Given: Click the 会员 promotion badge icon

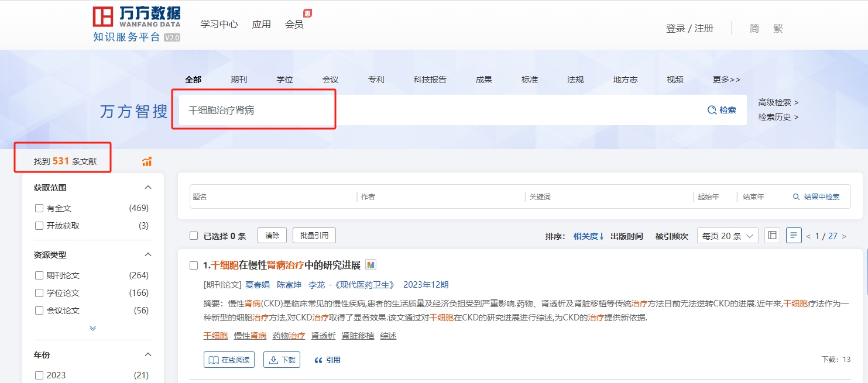Looking at the screenshot, I should (307, 13).
